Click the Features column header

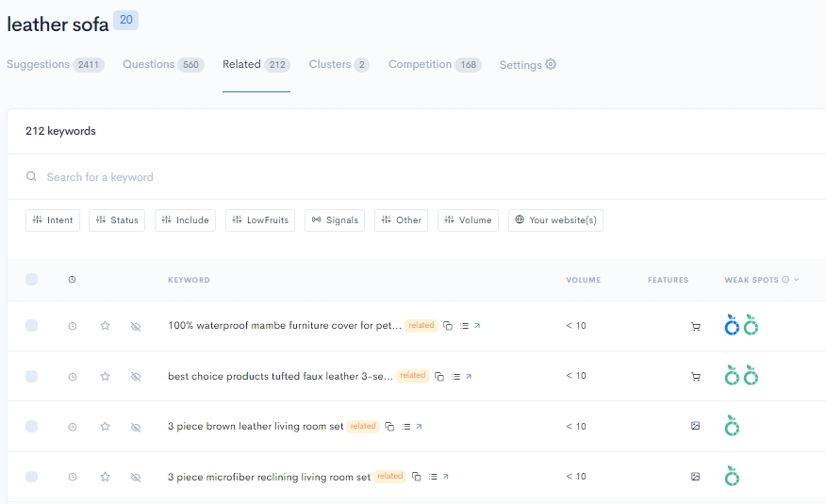pyautogui.click(x=668, y=280)
